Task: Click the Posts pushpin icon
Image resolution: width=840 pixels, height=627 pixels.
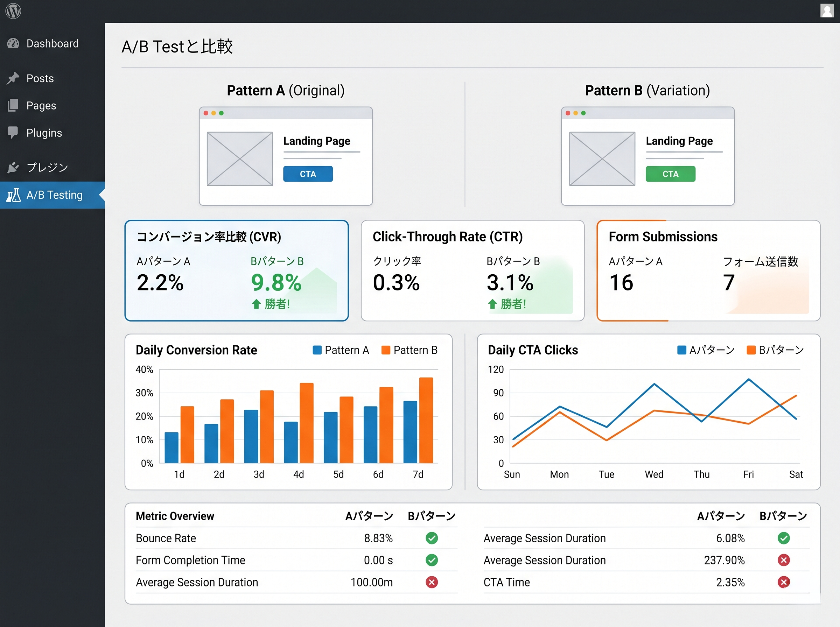Action: click(13, 78)
